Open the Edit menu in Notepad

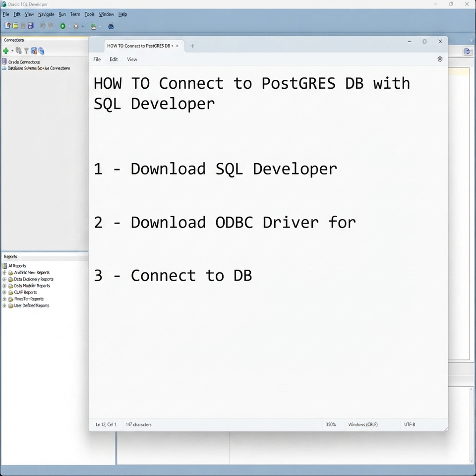coord(114,59)
